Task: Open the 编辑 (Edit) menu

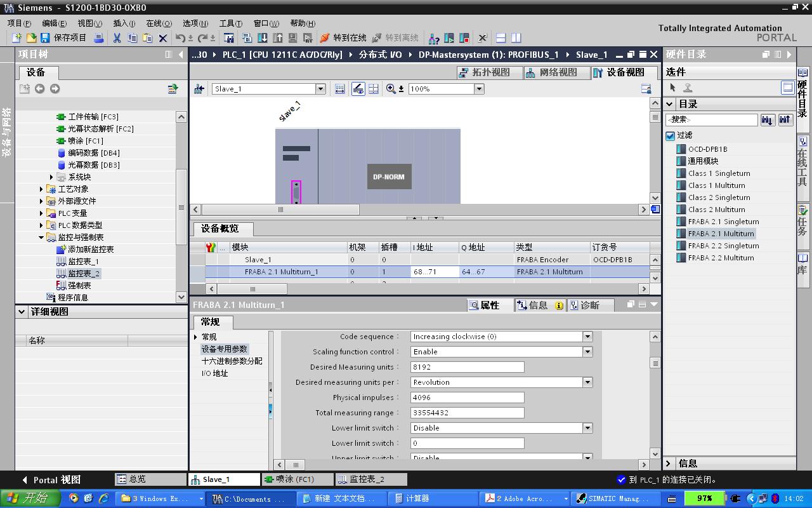Action: point(54,23)
